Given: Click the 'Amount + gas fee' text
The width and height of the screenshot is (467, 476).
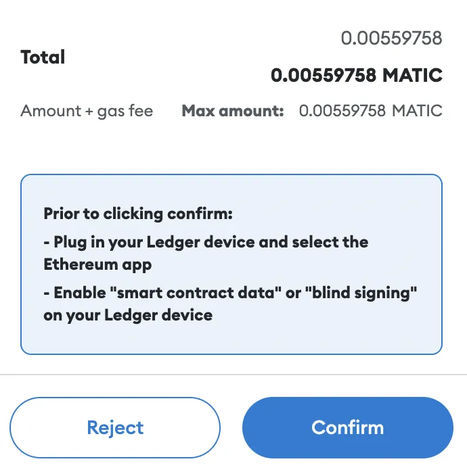Looking at the screenshot, I should pos(87,111).
